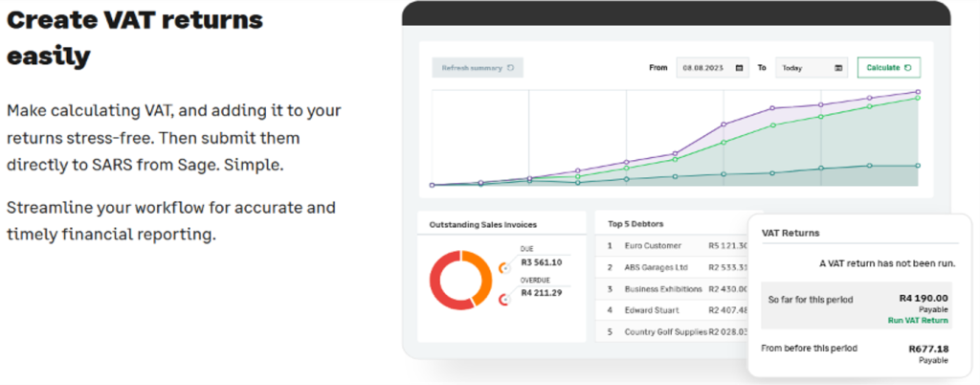Click the Refresh summary button
This screenshot has height=385, width=980.
coord(478,67)
